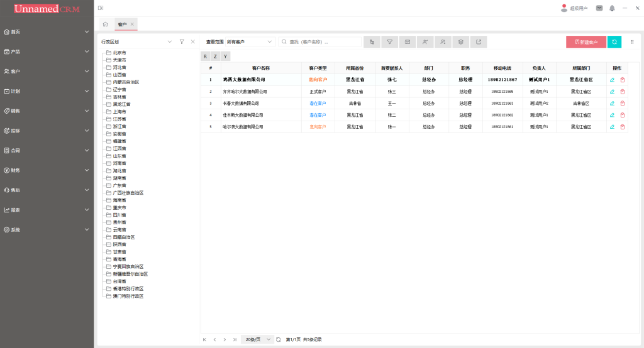The image size is (644, 348).
Task: Collapse the sidebar with the top-left toggle icon
Action: pos(101,8)
